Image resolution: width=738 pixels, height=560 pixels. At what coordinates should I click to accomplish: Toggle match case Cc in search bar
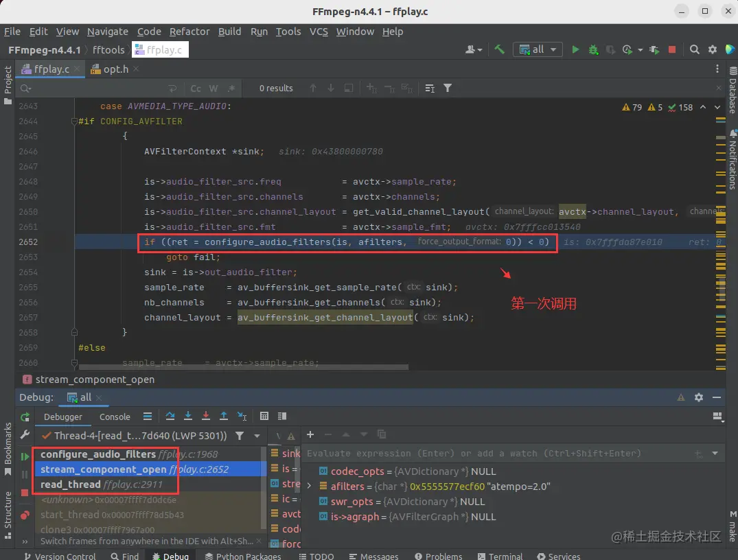coord(196,89)
